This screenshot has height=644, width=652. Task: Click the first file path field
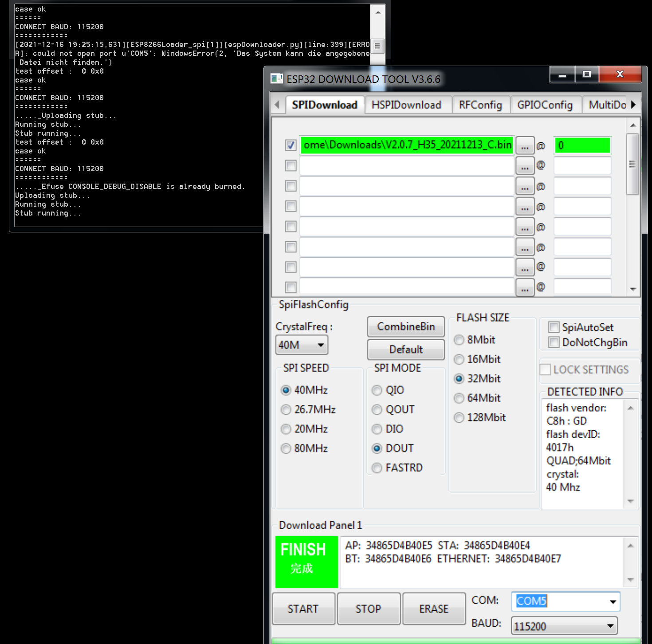coord(407,145)
